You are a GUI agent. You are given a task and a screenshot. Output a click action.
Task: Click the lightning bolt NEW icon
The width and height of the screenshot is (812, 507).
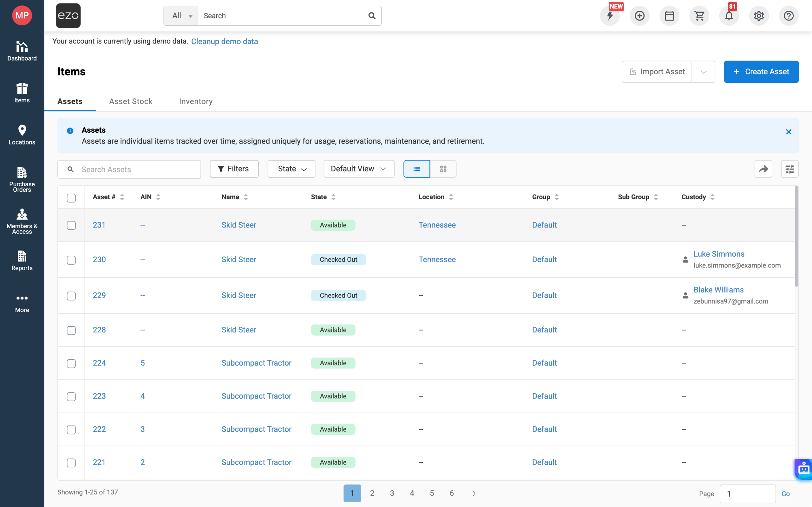(x=610, y=16)
